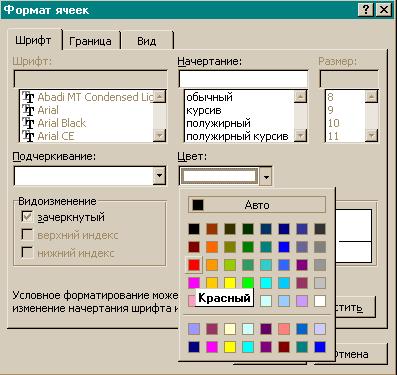Select the ivory pale-yellow swatch
The width and height of the screenshot is (397, 375).
pyautogui.click(x=230, y=329)
